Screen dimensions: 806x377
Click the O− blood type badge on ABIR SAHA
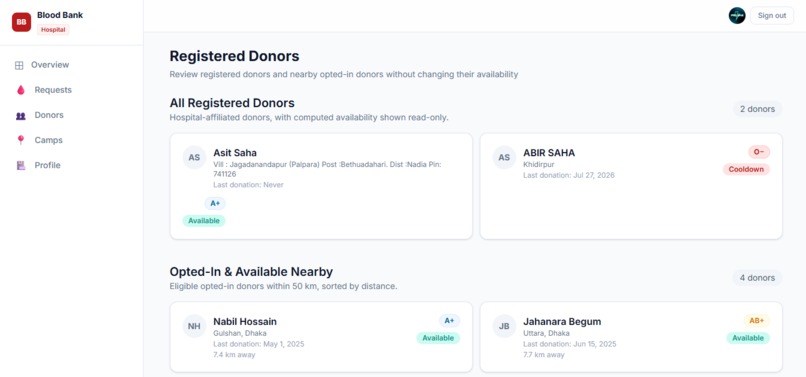[759, 152]
